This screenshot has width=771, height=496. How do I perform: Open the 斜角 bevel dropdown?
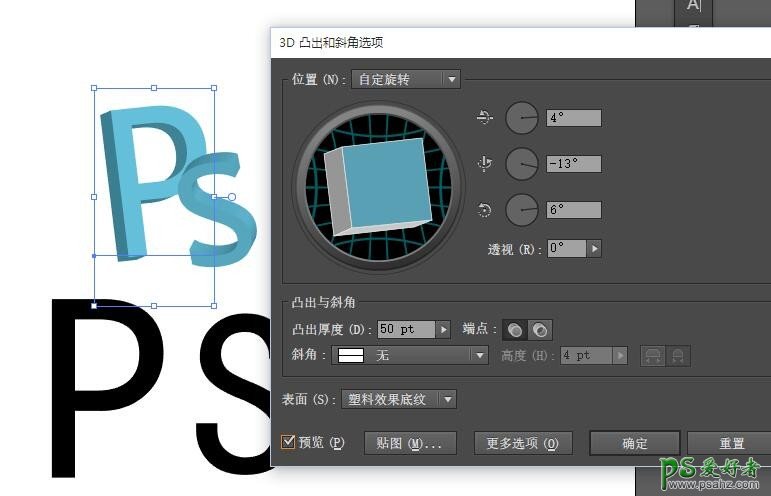point(411,355)
